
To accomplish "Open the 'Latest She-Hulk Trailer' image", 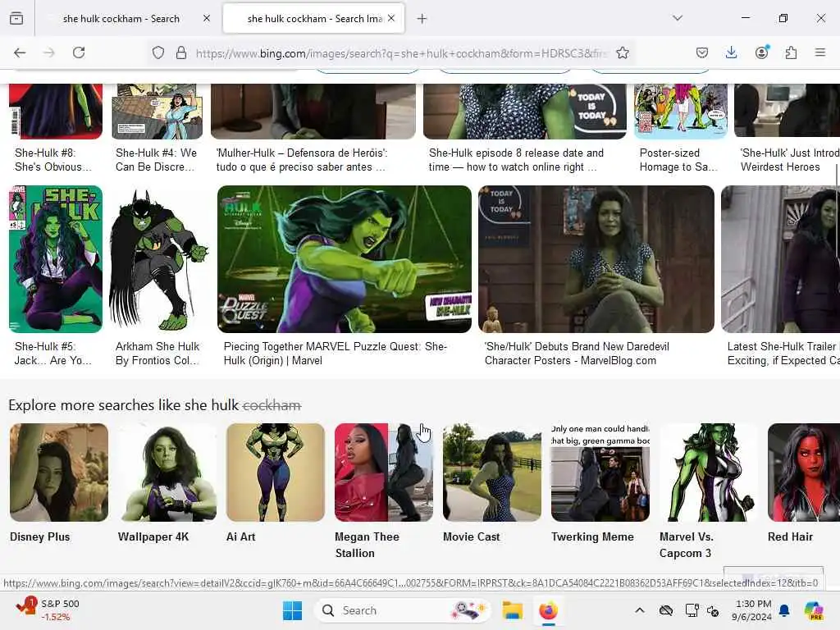I will point(781,258).
